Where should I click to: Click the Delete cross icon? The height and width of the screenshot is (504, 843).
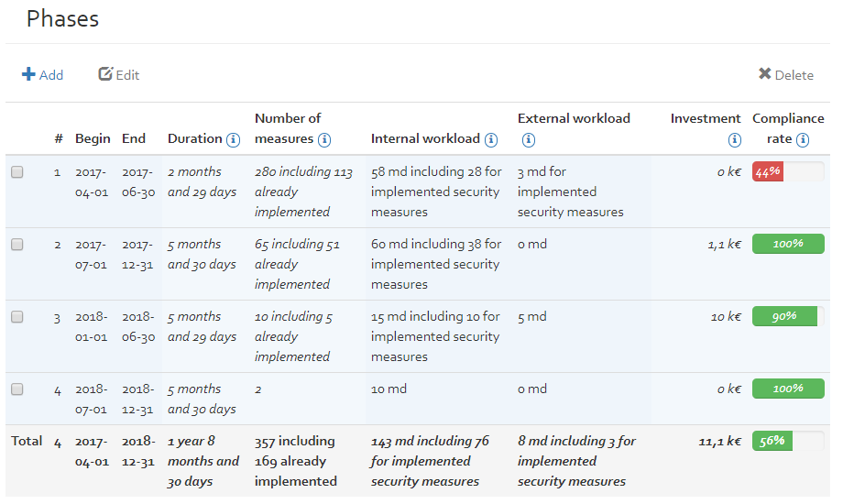tap(764, 73)
